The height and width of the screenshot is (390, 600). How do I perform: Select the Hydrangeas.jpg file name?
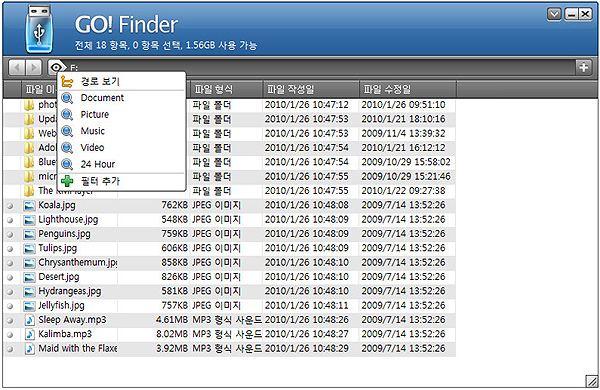coord(70,291)
